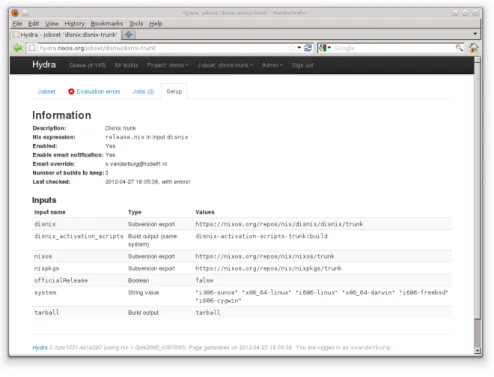This screenshot has width=494, height=377.
Task: Open the Help menu
Action: pos(156,24)
